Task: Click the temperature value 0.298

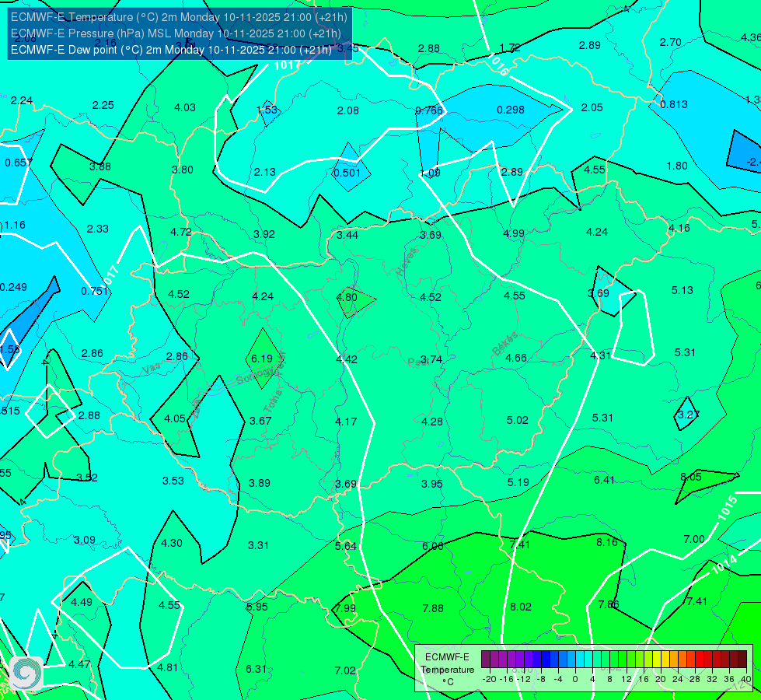Action: point(511,110)
